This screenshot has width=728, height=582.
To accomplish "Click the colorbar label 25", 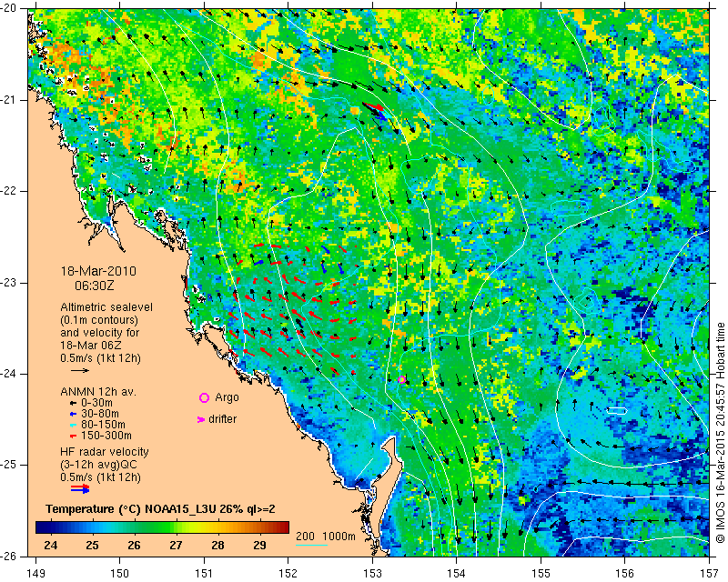I will [x=92, y=546].
